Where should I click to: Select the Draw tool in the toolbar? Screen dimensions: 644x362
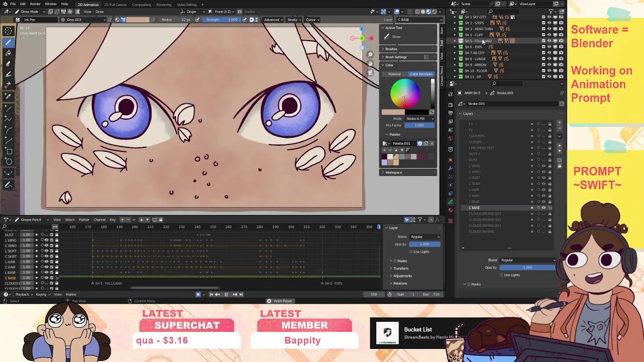[x=9, y=42]
